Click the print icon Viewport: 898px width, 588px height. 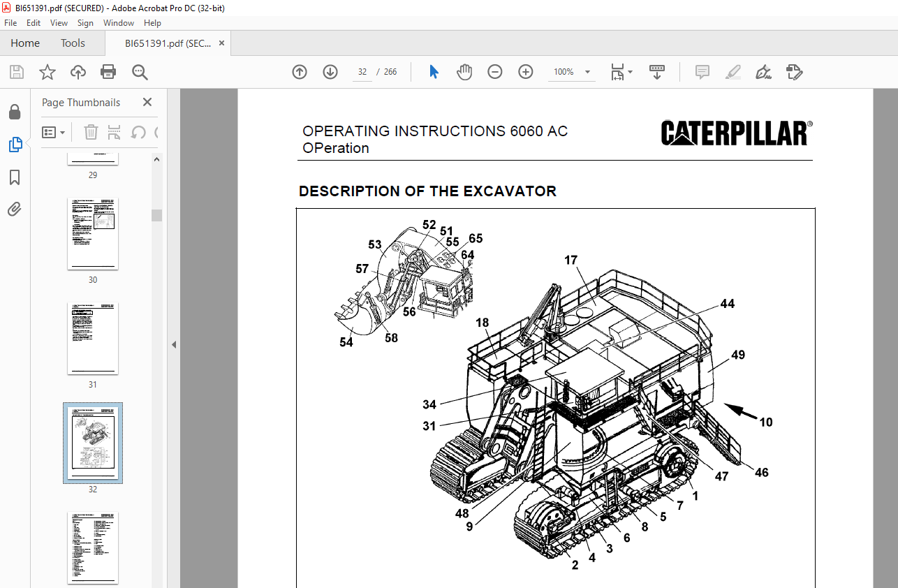(108, 72)
